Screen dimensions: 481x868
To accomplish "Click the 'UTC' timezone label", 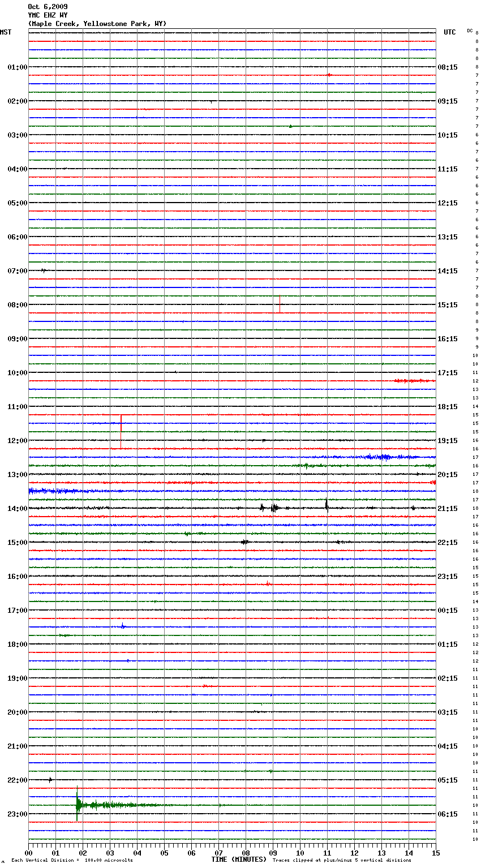I will [x=449, y=32].
